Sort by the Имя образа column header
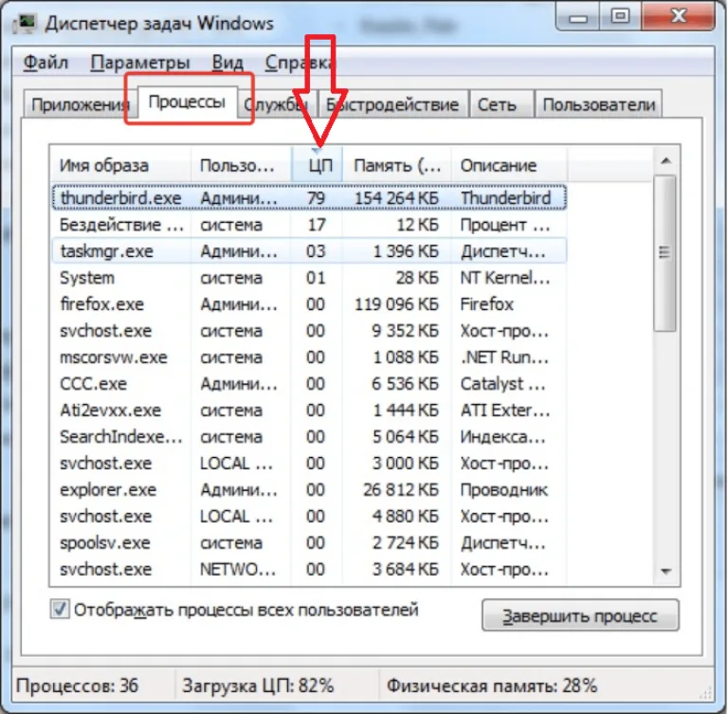This screenshot has width=728, height=714. (120, 165)
